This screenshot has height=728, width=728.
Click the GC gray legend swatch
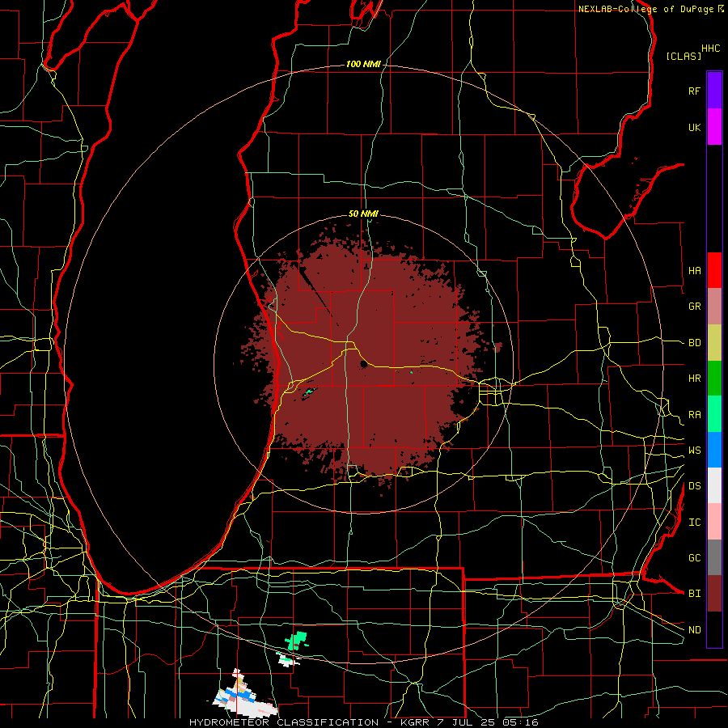pyautogui.click(x=714, y=557)
